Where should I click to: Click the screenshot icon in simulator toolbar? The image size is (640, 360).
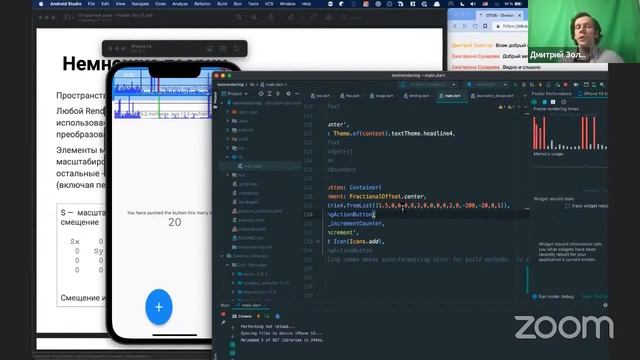click(x=223, y=48)
